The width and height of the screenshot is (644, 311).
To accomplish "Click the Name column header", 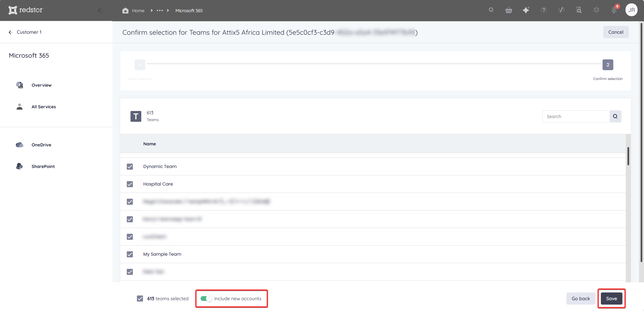I will (149, 144).
